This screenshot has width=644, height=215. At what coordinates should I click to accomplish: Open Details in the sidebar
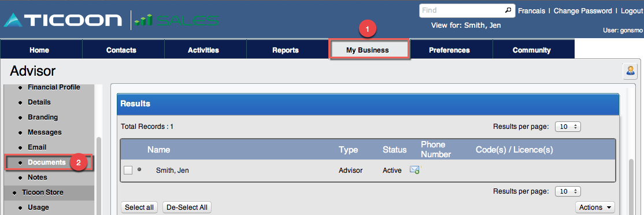[x=39, y=102]
